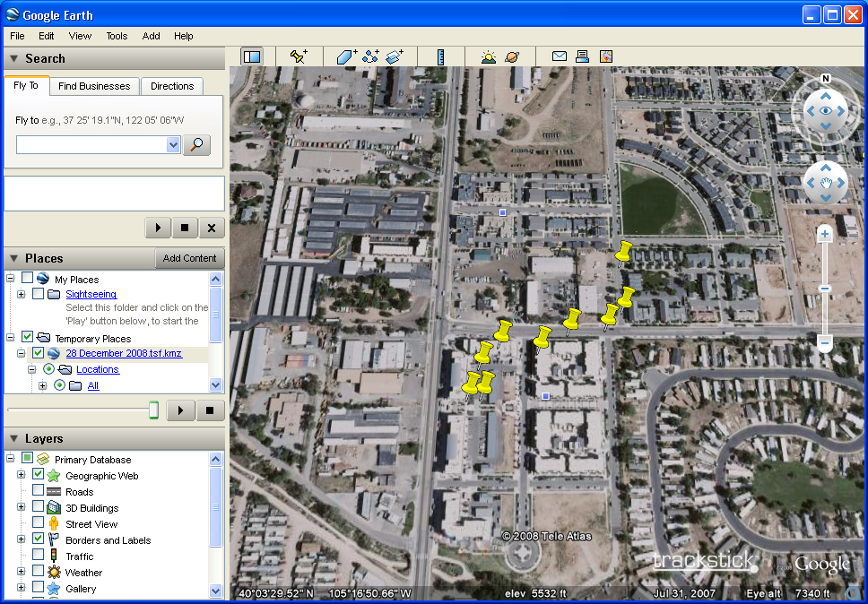Viewport: 868px width, 604px height.
Task: Switch to the Find Businesses tab
Action: (x=94, y=86)
